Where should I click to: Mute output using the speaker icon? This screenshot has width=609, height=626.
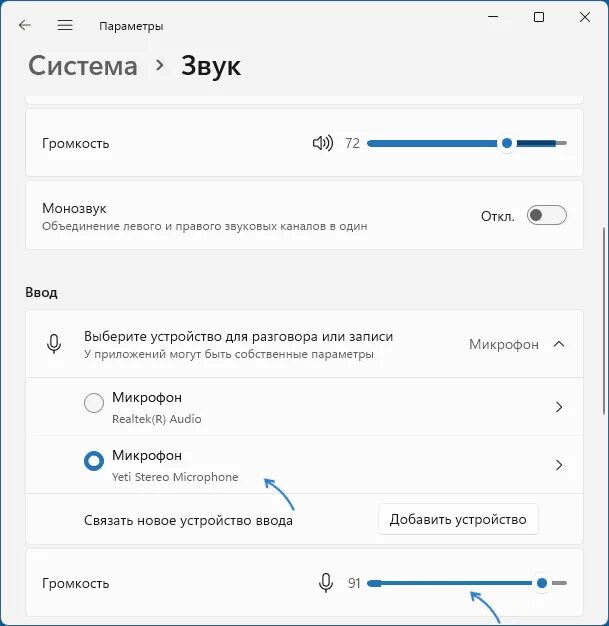(x=323, y=143)
